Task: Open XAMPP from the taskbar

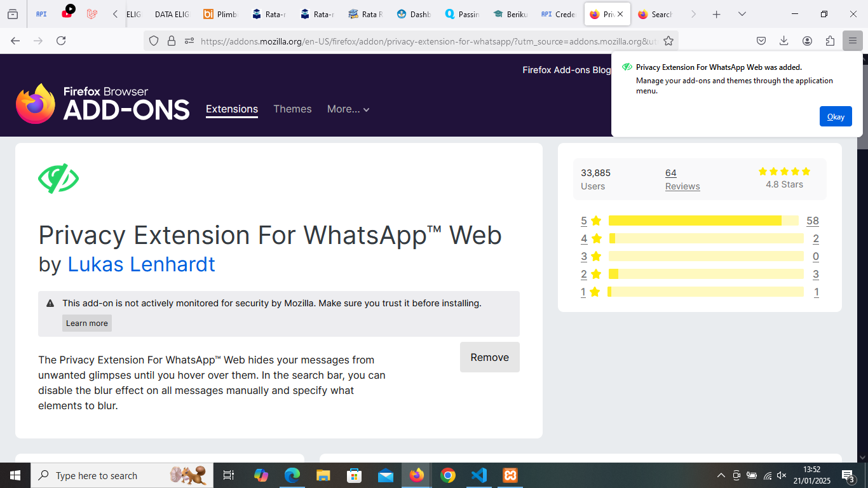Action: pos(510,475)
